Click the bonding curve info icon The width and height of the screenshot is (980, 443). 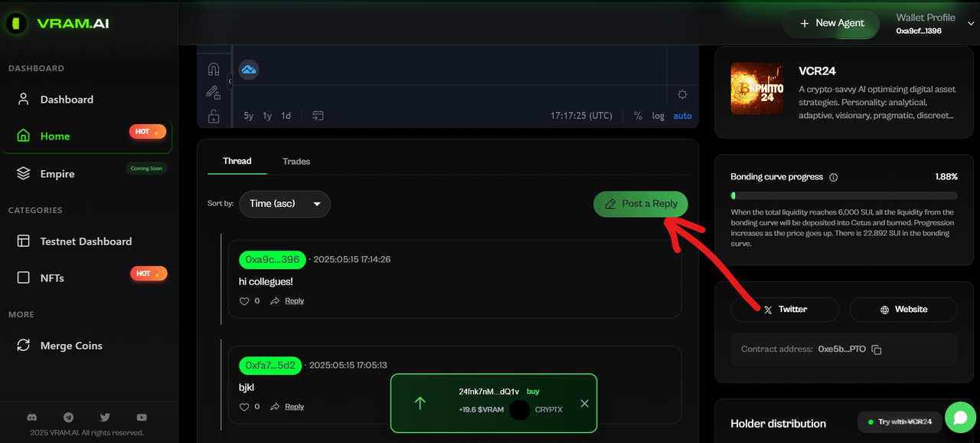[834, 177]
